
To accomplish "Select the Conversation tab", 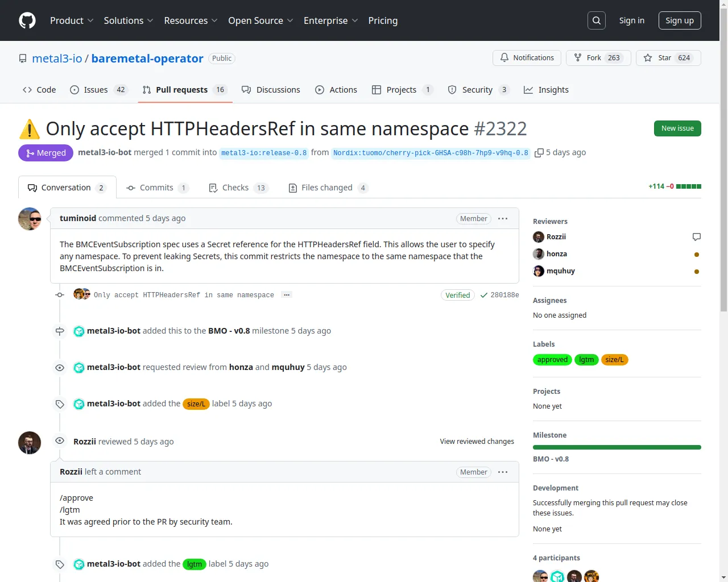I will pos(67,188).
